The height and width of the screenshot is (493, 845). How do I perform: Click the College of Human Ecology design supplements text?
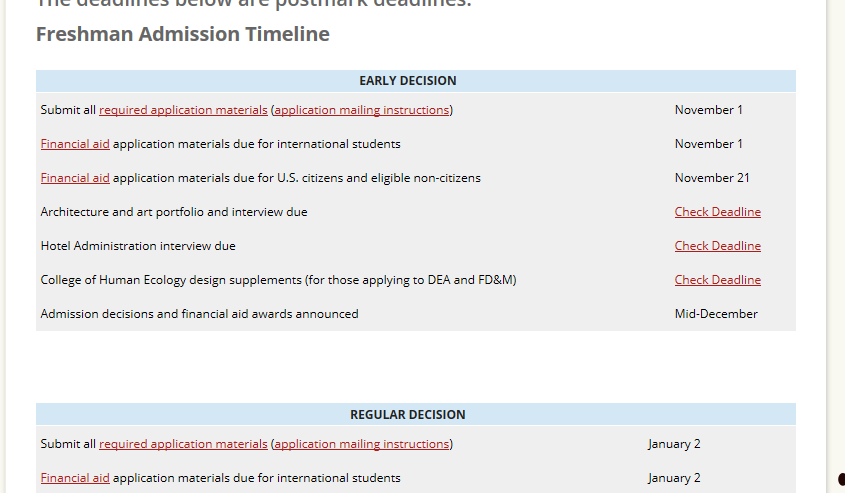[278, 280]
